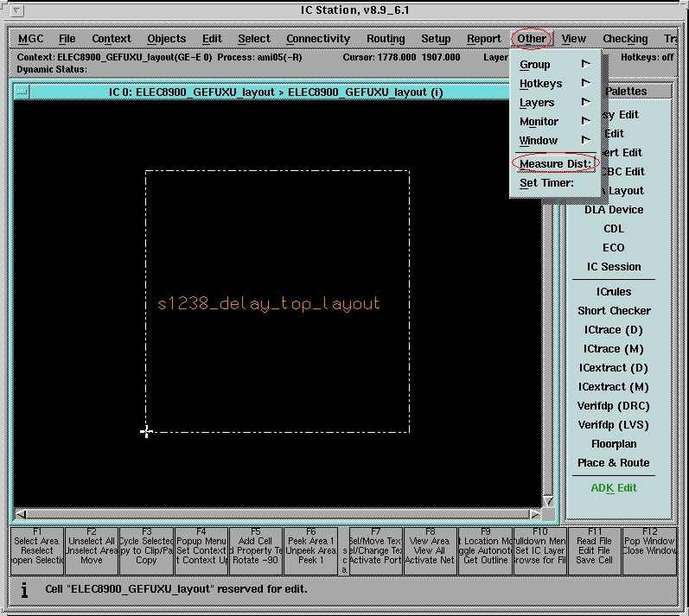Select Set Timer menu entry
This screenshot has width=689, height=616.
546,183
